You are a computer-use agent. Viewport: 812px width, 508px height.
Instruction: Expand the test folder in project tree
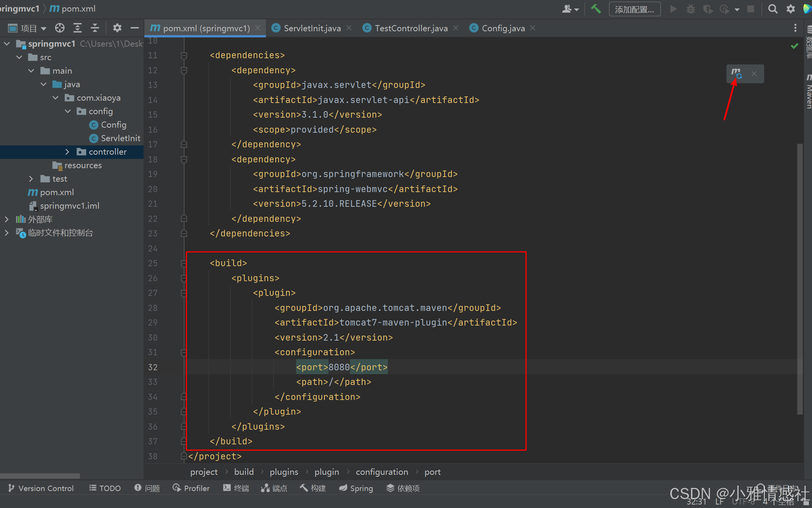tap(31, 179)
